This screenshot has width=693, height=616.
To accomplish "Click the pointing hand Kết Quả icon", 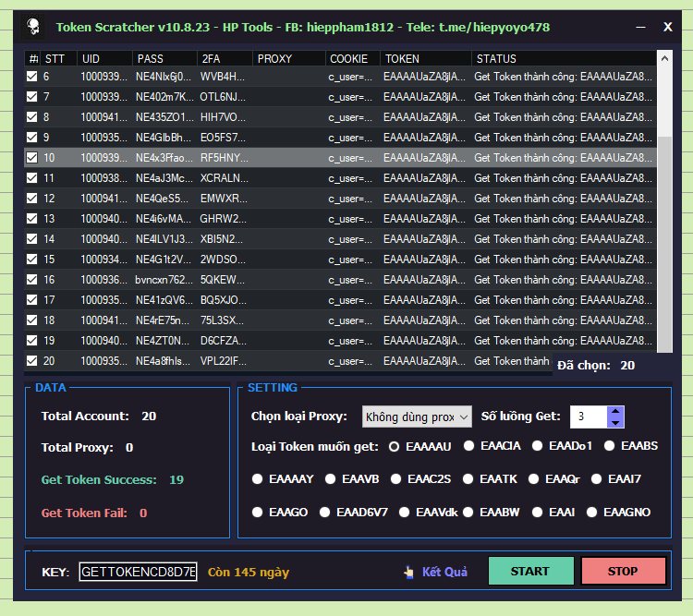I will (x=408, y=572).
